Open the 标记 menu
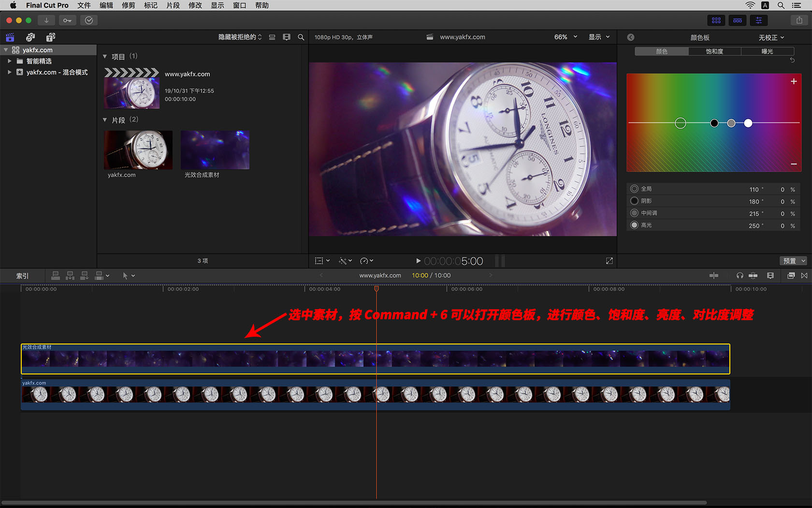 tap(151, 5)
